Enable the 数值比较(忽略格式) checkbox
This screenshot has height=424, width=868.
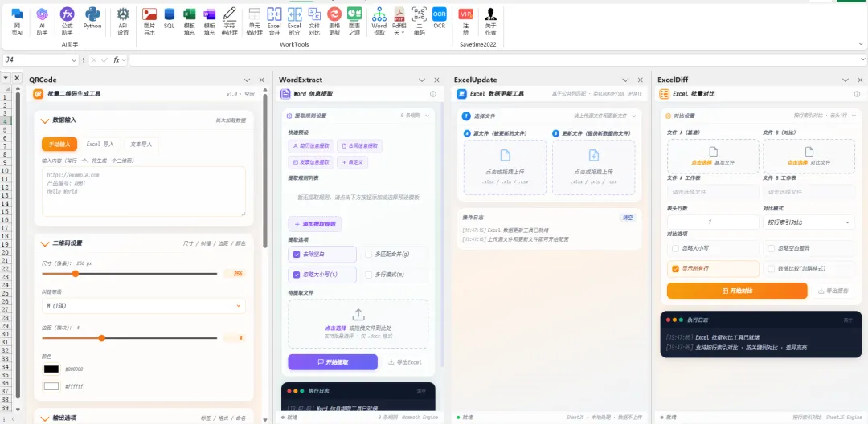(x=771, y=269)
